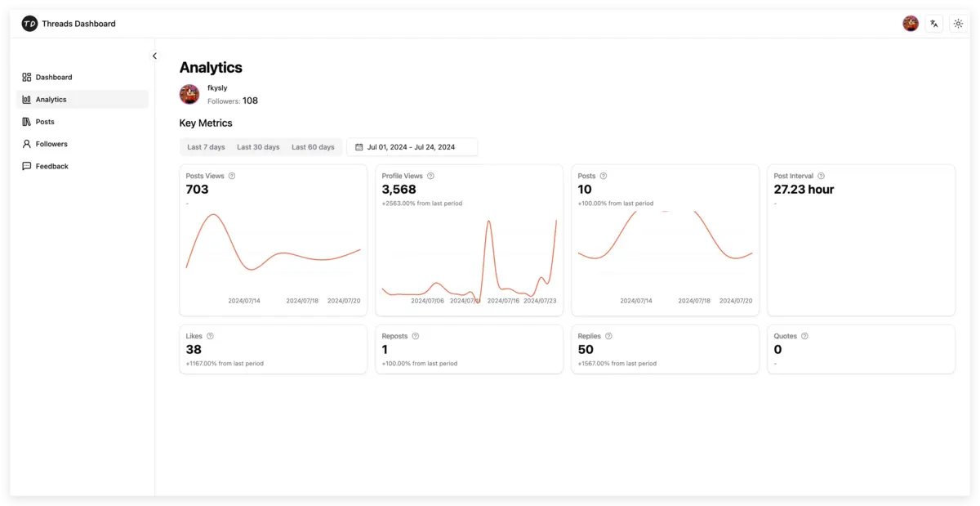The width and height of the screenshot is (980, 506).
Task: Click the Likes help icon
Action: coord(210,336)
